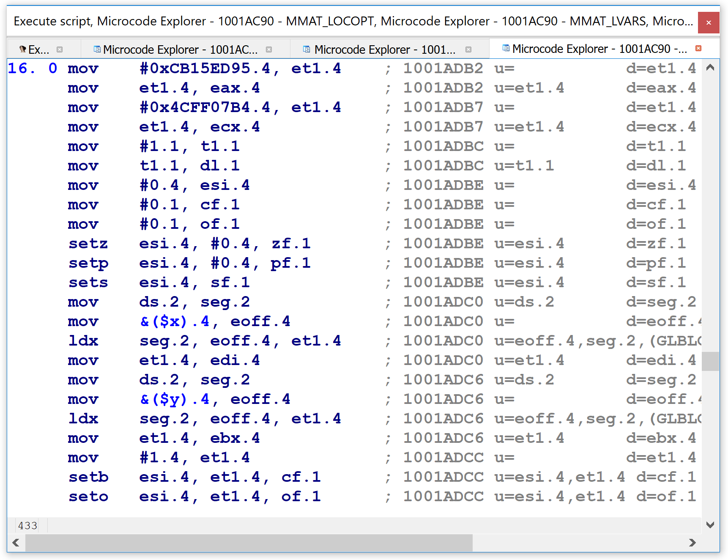Click the horizontal scrollbar right arrow

coord(692,543)
